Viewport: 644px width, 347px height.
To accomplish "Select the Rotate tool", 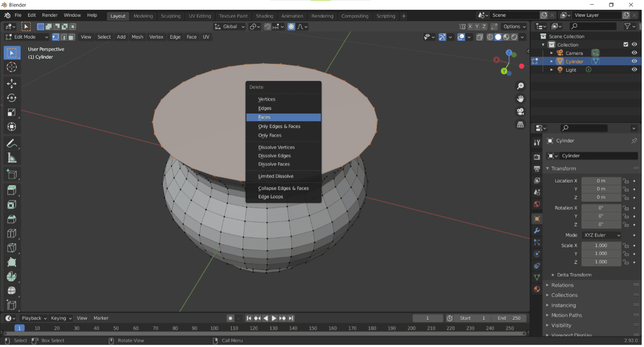I will click(12, 98).
